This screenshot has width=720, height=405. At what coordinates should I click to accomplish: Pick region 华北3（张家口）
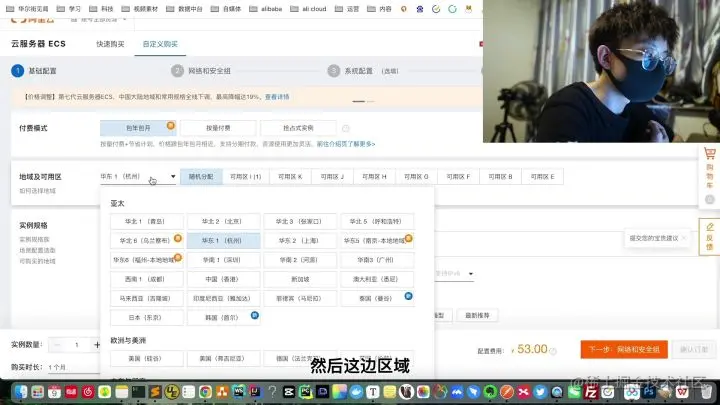pyautogui.click(x=300, y=221)
